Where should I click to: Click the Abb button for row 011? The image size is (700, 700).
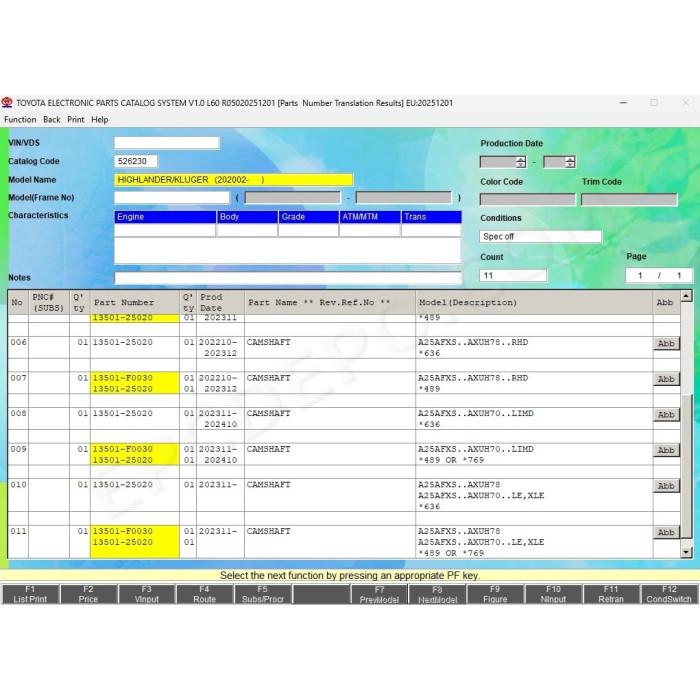pyautogui.click(x=666, y=532)
